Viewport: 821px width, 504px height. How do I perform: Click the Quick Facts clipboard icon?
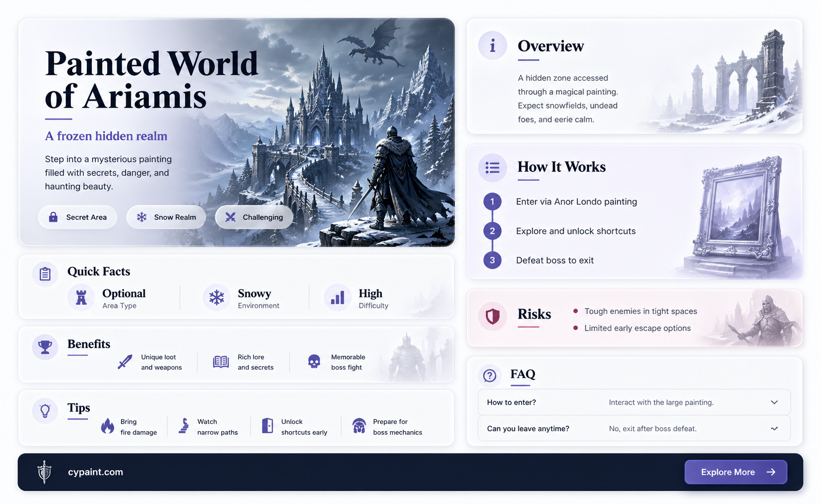tap(45, 274)
